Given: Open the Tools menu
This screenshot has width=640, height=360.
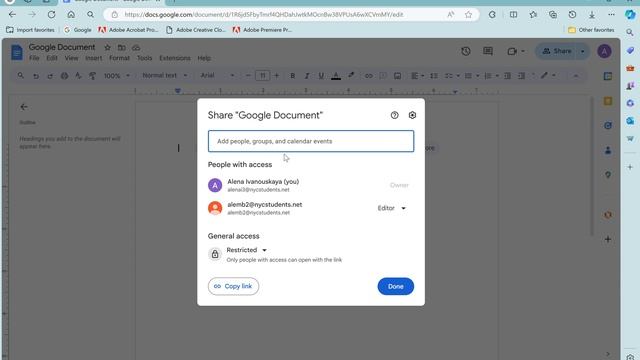Looking at the screenshot, I should [144, 58].
